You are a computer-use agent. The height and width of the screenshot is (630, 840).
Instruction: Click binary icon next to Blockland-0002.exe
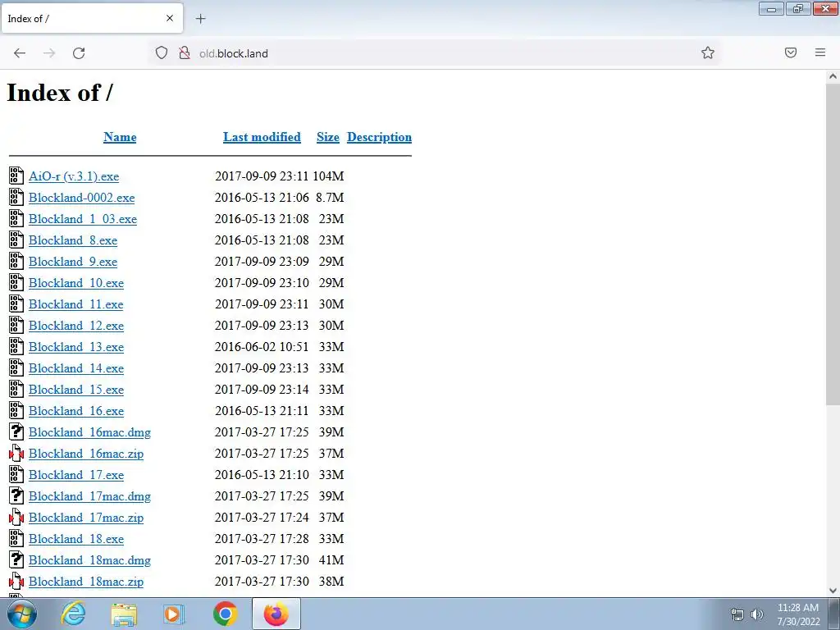pos(16,197)
